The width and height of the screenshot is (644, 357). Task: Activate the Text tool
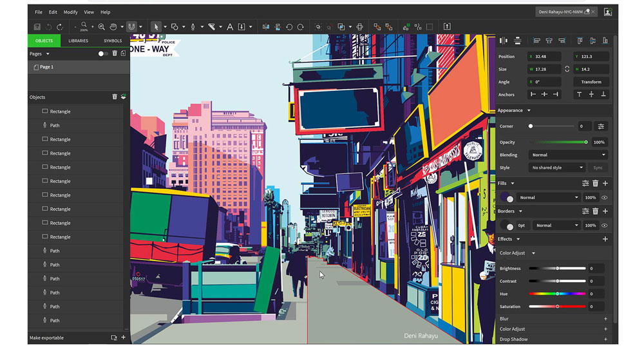[x=230, y=26]
